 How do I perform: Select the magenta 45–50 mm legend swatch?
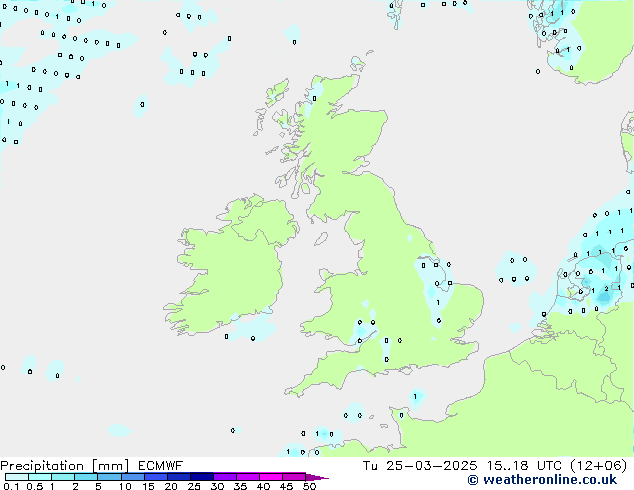[x=294, y=477]
